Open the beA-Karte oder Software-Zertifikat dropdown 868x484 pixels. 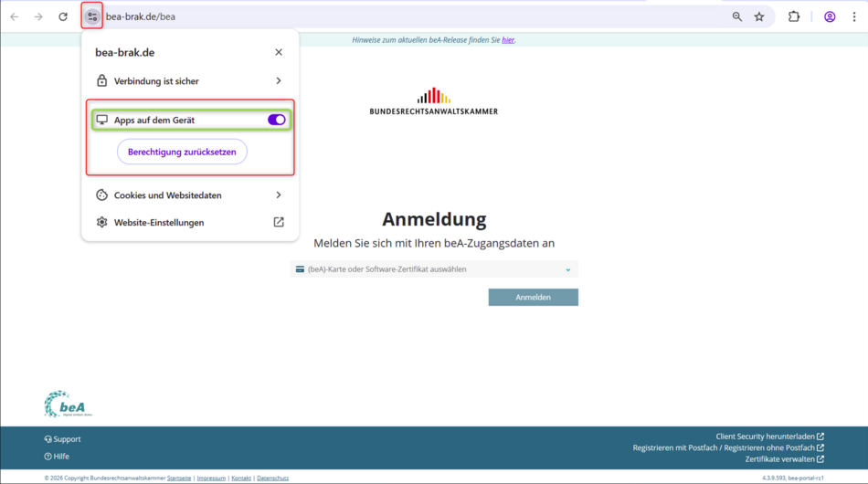(434, 269)
